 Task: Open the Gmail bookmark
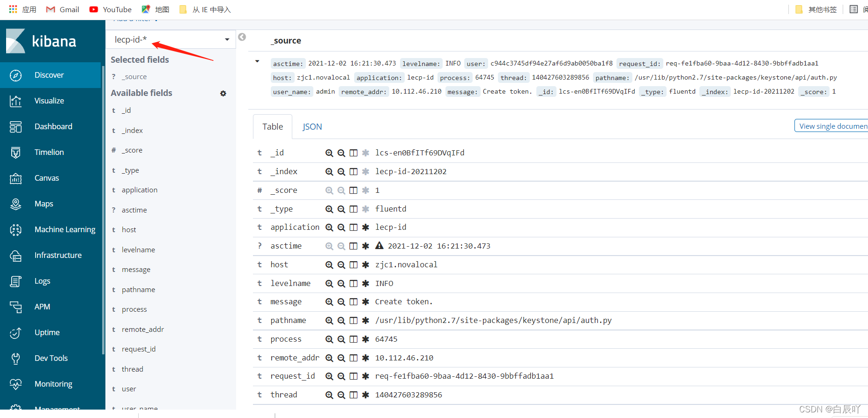pyautogui.click(x=63, y=9)
